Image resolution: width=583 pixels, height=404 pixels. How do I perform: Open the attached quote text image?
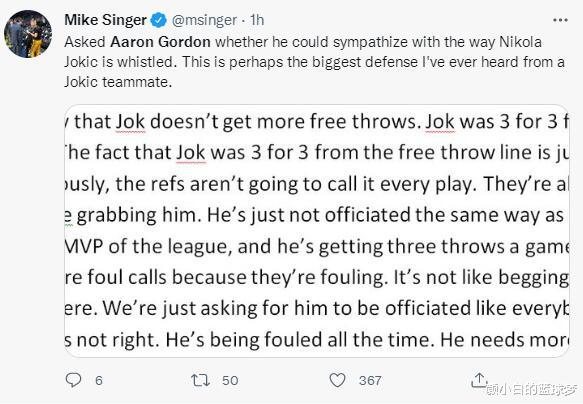317,231
